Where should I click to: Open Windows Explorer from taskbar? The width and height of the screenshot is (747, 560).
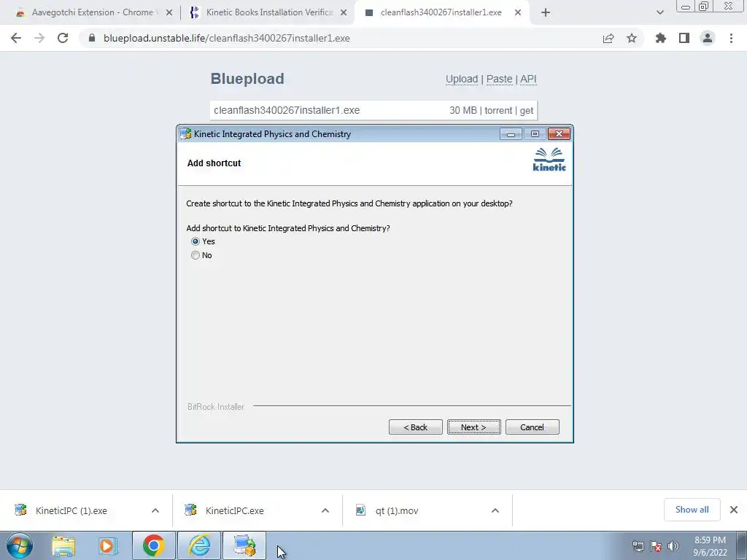(63, 545)
